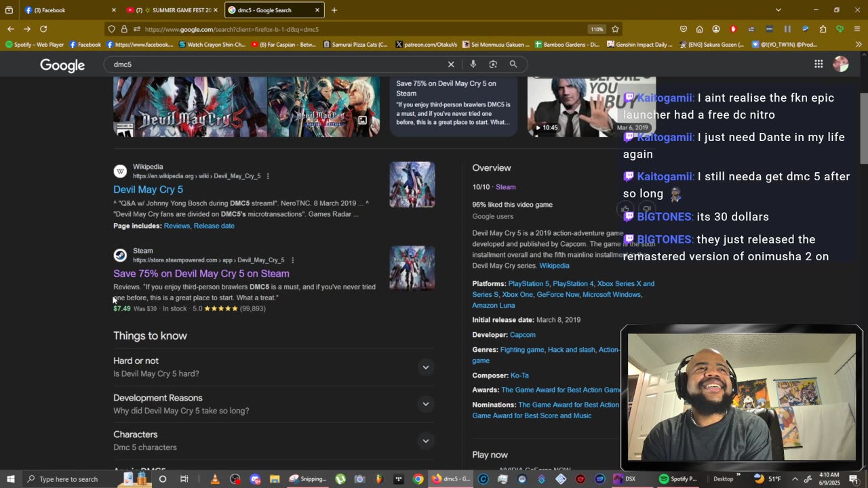Viewport: 868px width, 488px height.
Task: Open Task View on the taskbar
Action: pyautogui.click(x=184, y=479)
